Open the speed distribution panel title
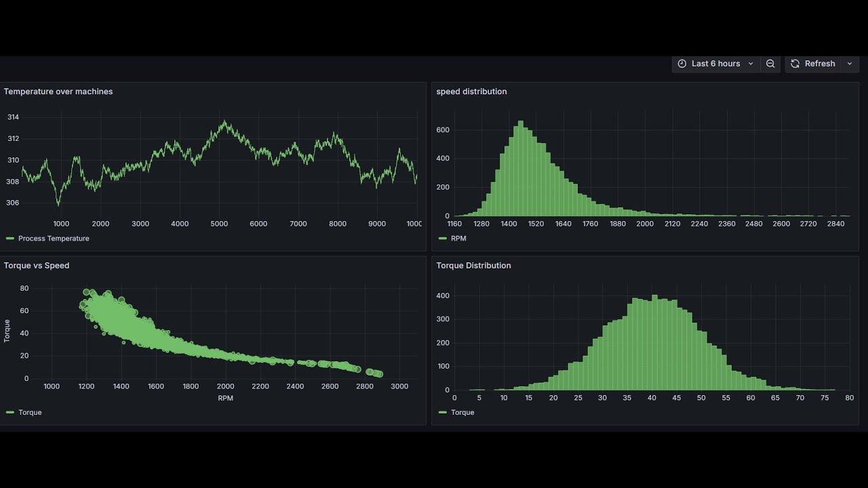 pyautogui.click(x=471, y=91)
